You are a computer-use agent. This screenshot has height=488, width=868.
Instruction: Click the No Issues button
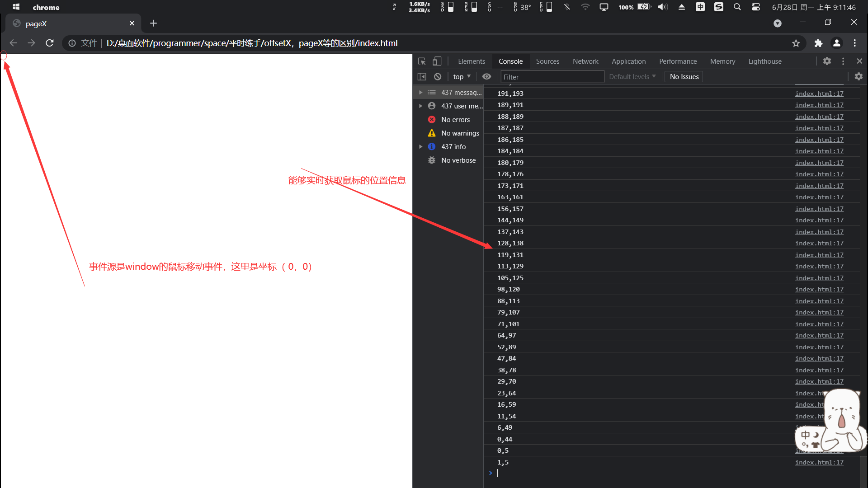click(x=684, y=77)
